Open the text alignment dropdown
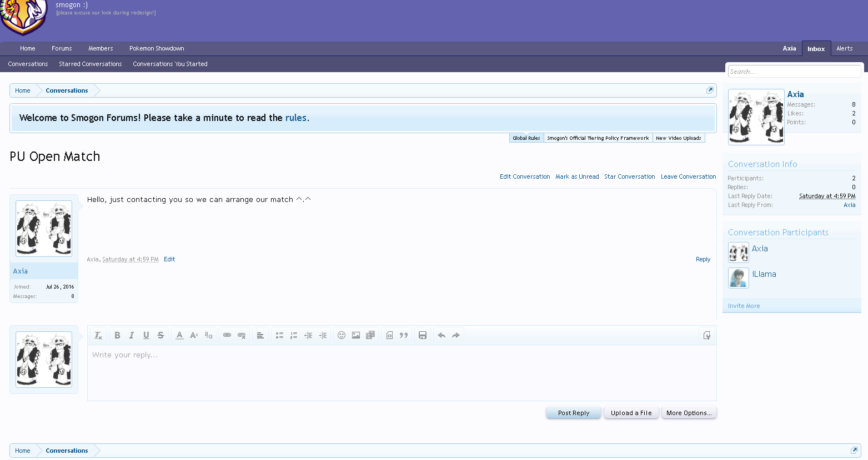This screenshot has height=460, width=868. click(x=260, y=335)
